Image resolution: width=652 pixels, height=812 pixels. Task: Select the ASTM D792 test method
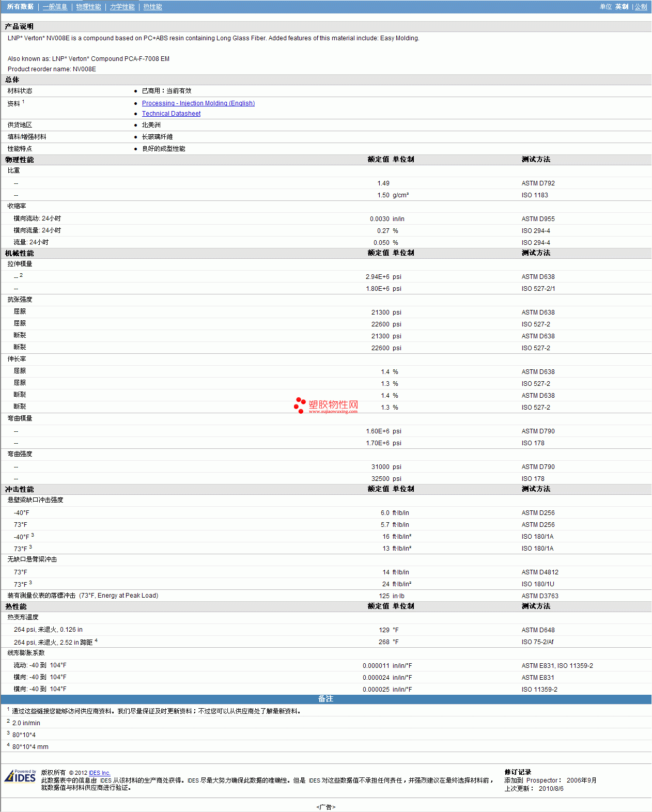coord(538,183)
